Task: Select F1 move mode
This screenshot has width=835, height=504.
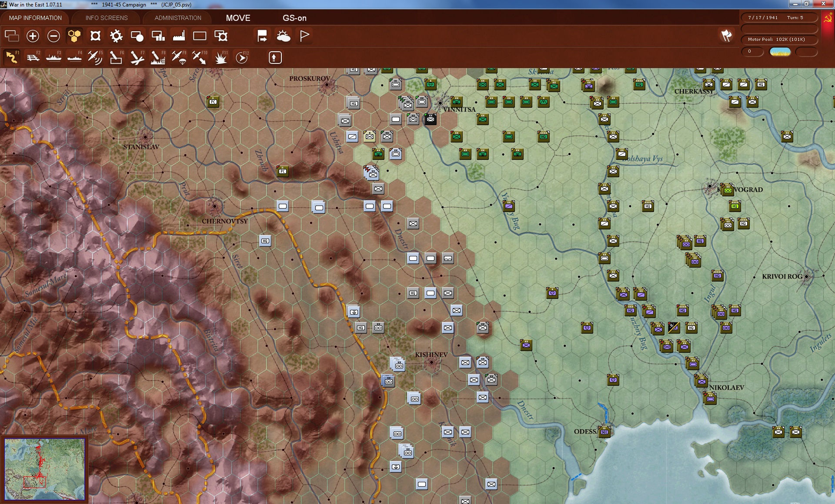Action: [x=12, y=57]
